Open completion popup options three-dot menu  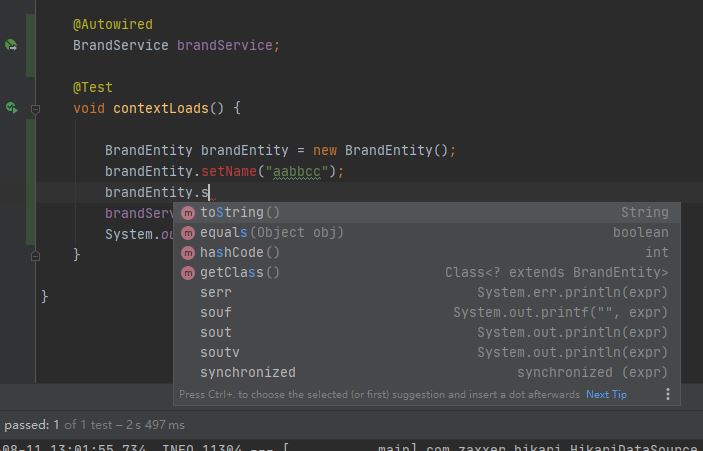coord(668,394)
